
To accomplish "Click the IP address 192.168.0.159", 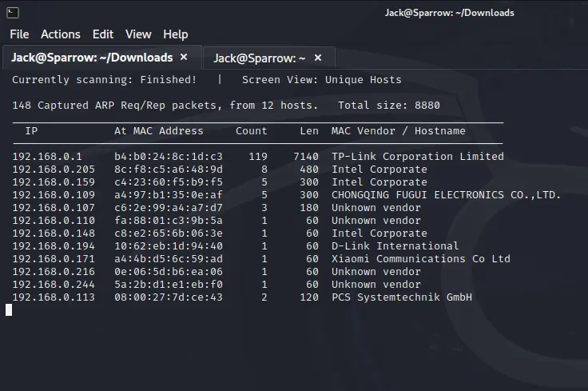I will (x=54, y=182).
